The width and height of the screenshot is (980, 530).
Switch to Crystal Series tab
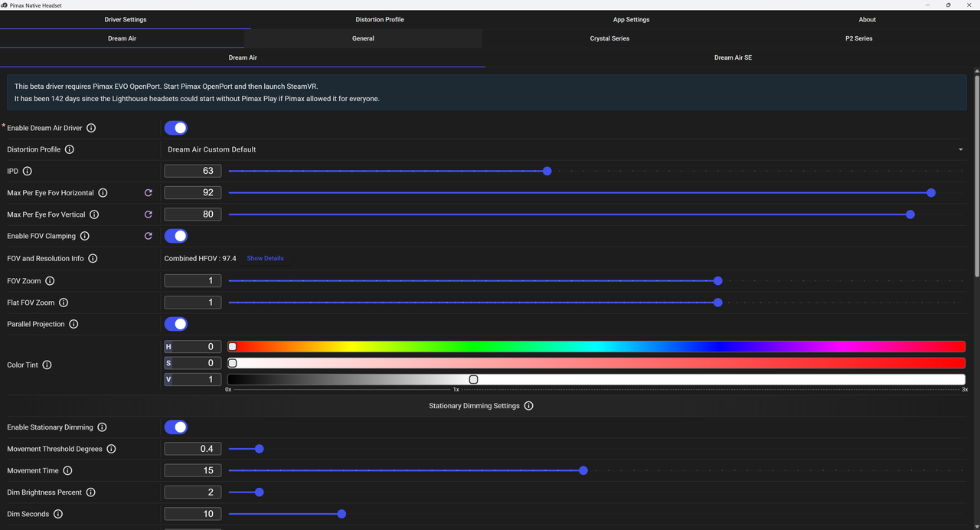coord(609,38)
